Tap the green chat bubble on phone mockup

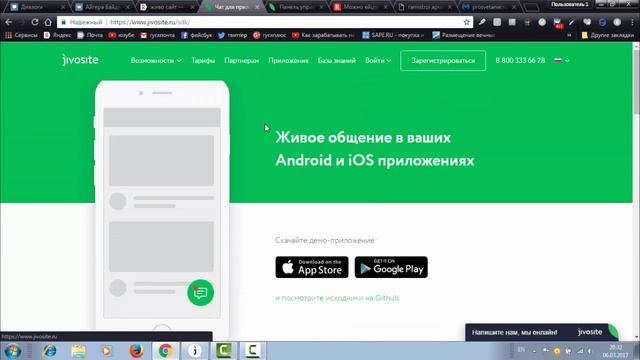click(200, 292)
